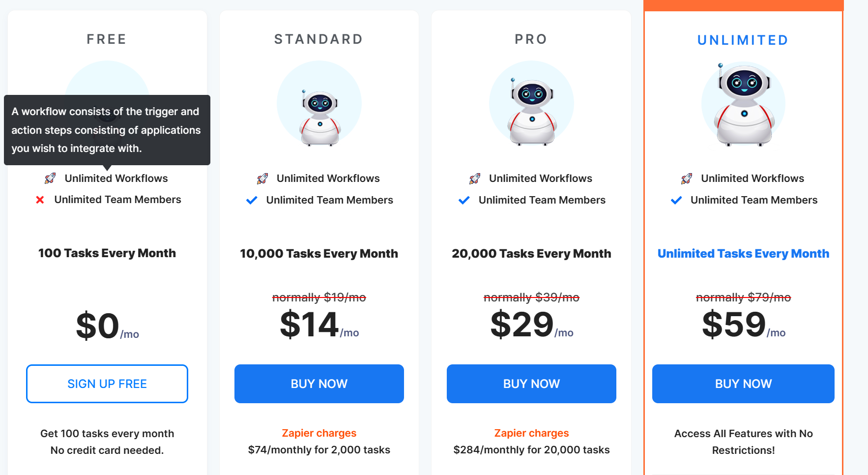Click the blue checkmark in the Standard plan
The width and height of the screenshot is (868, 475).
pyautogui.click(x=252, y=200)
